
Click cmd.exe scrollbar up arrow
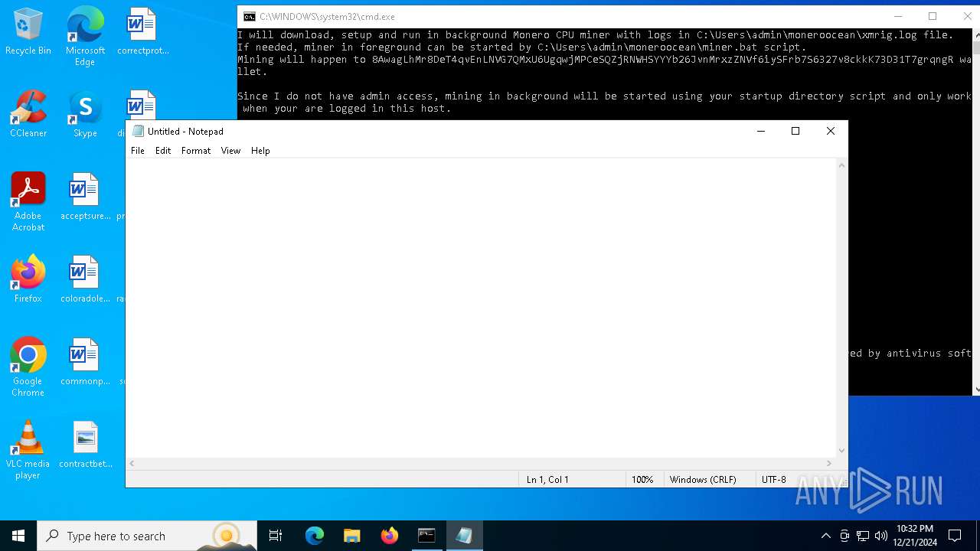(975, 35)
